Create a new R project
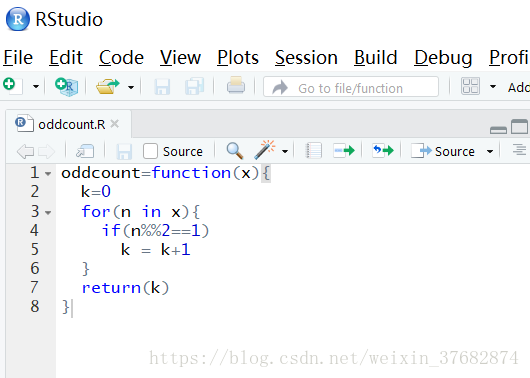Viewport: 530px width, 378px height. coord(67,86)
